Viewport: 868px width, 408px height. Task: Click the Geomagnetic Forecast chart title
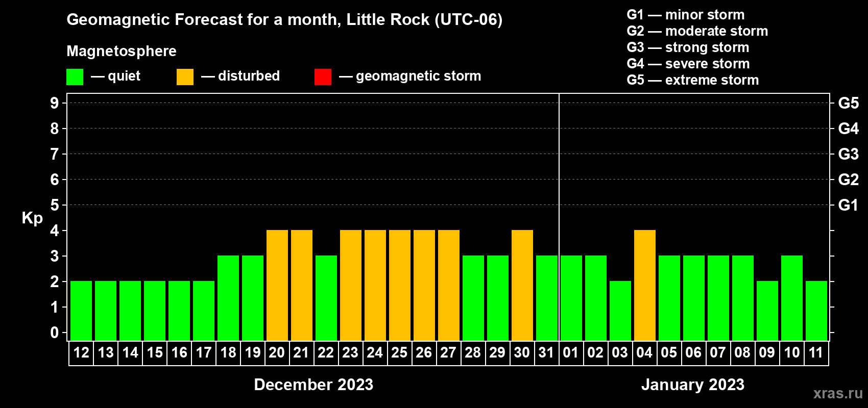[284, 20]
